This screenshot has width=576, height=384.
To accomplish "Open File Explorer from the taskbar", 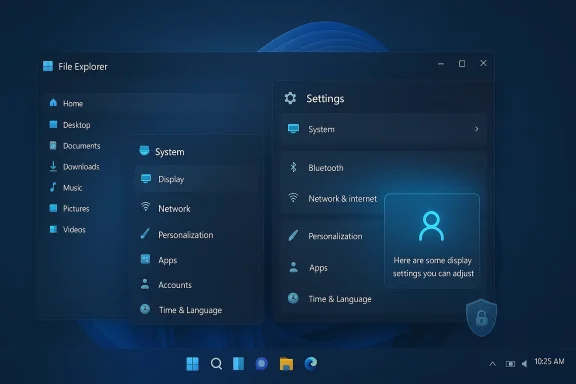I will (286, 364).
